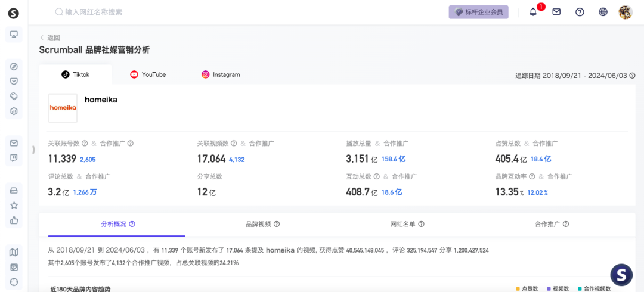Open the compass discovery sidebar icon
The image size is (644, 292).
click(x=14, y=67)
